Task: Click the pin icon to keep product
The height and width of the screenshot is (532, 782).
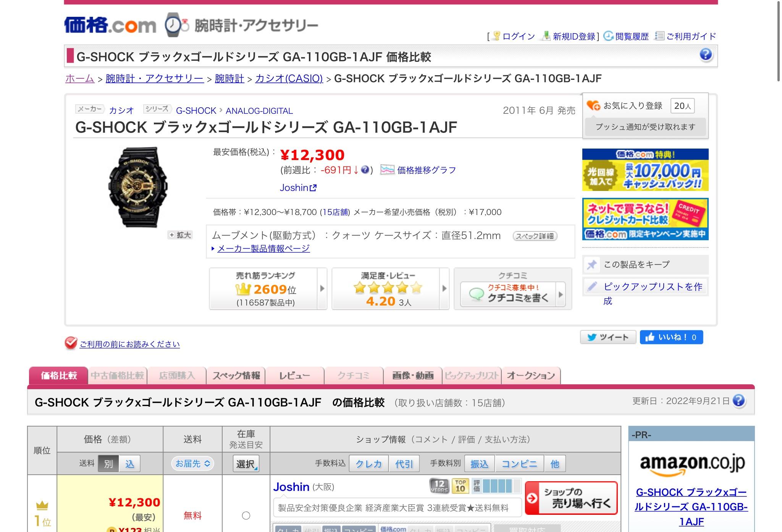Action: pyautogui.click(x=592, y=265)
